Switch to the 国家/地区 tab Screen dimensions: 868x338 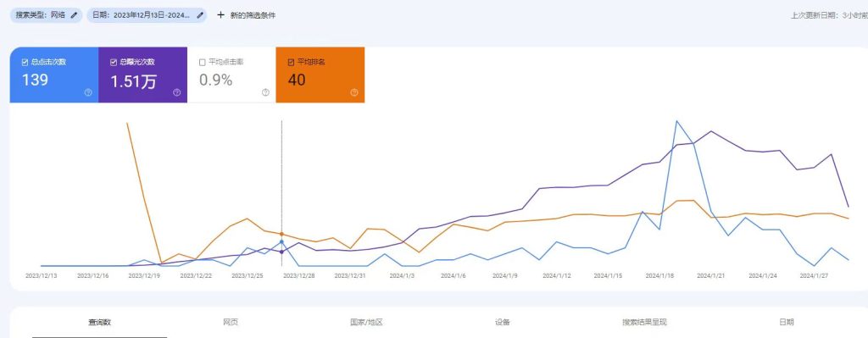coord(366,322)
